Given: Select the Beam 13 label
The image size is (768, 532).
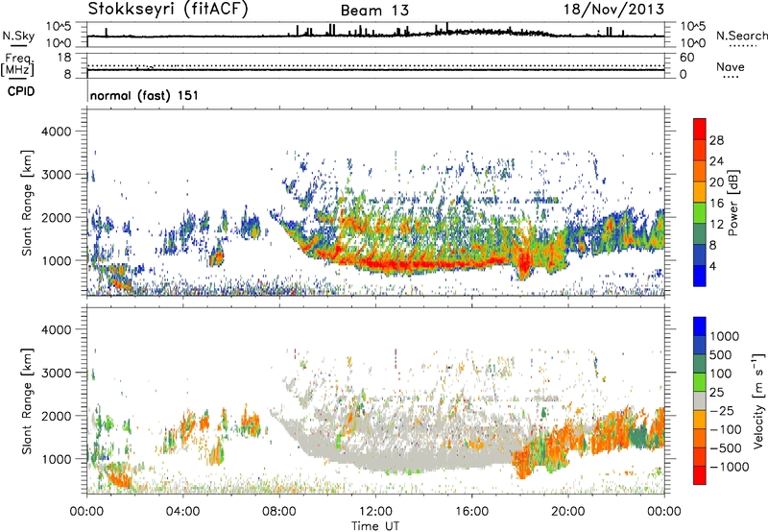Looking at the screenshot, I should point(374,11).
